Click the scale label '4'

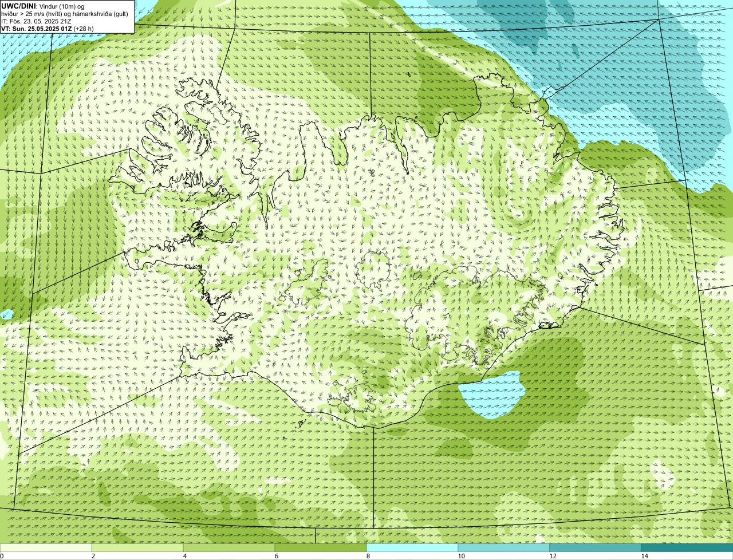click(x=184, y=556)
